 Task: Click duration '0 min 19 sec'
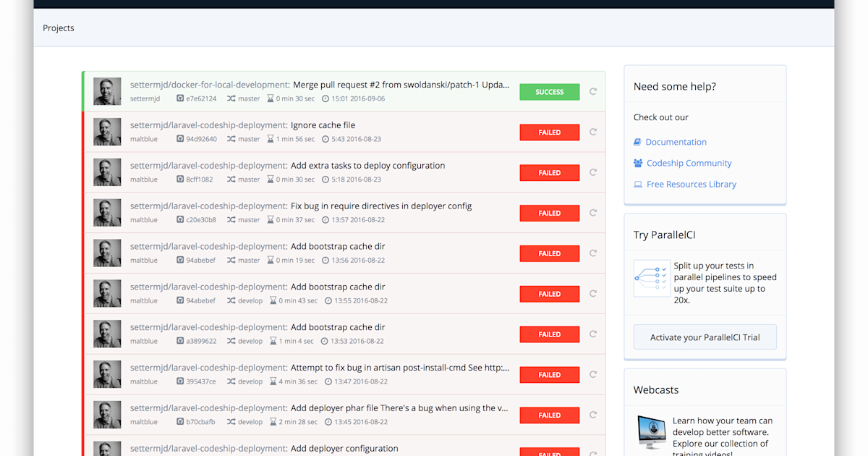295,261
